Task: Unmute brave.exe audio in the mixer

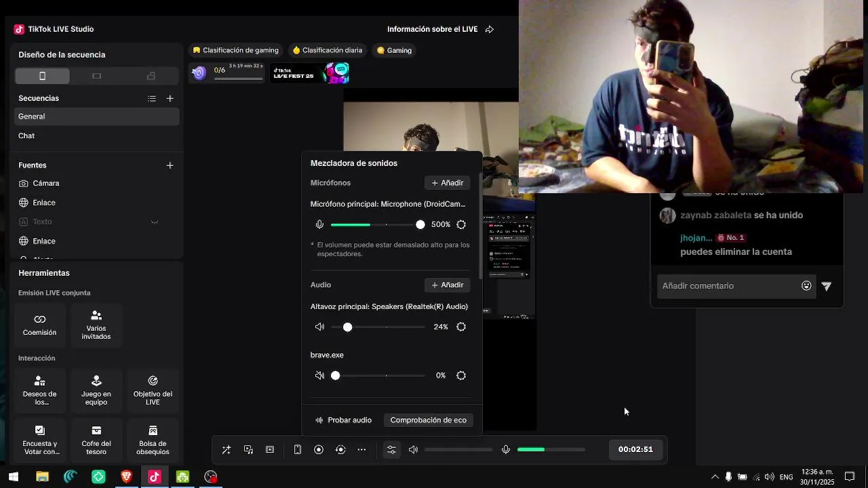Action: coord(319,375)
